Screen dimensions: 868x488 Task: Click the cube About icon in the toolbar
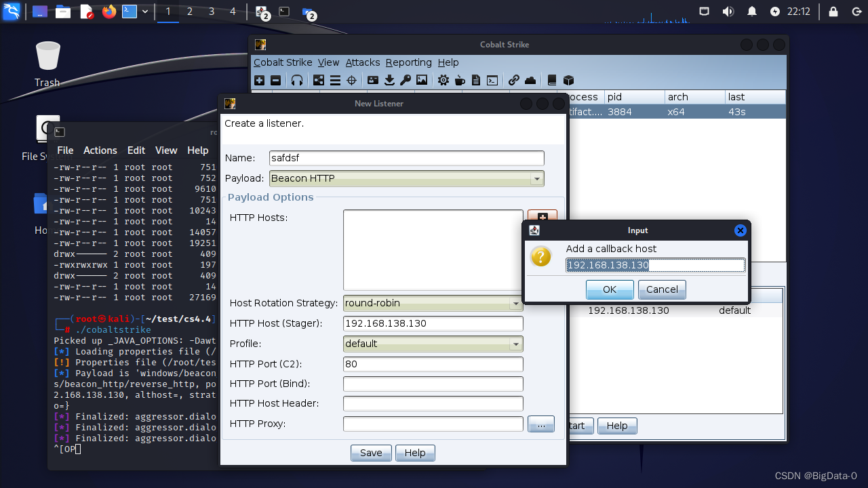[x=568, y=80]
